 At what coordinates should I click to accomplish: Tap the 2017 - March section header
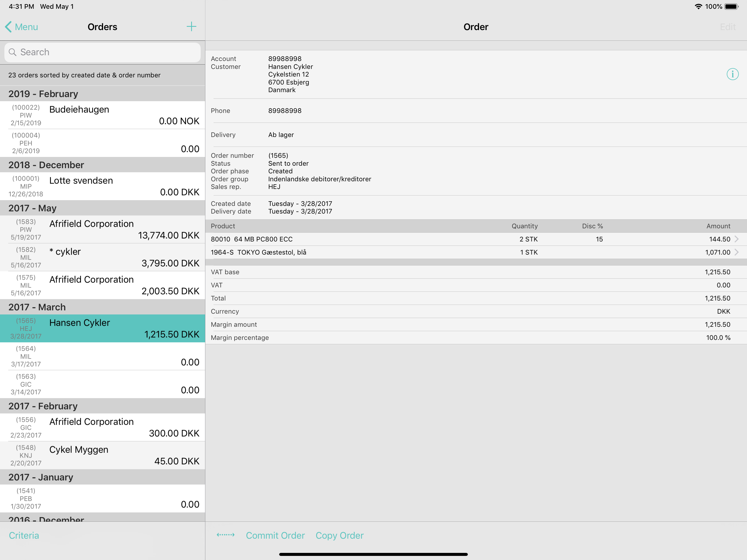(x=102, y=307)
